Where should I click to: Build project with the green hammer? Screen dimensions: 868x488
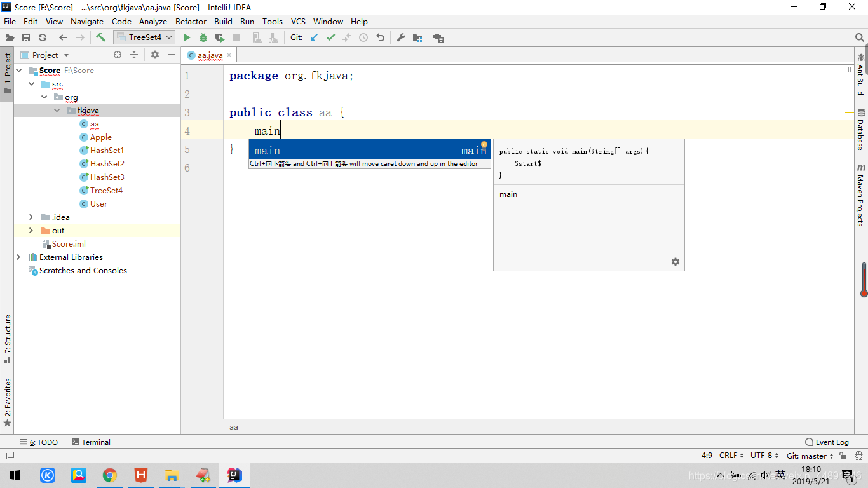101,37
